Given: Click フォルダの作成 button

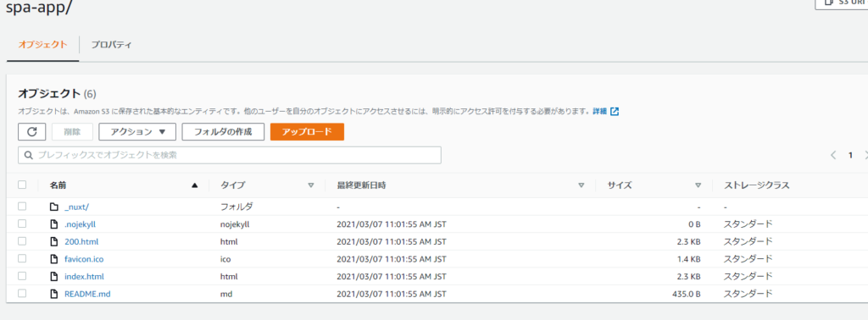Looking at the screenshot, I should (x=223, y=131).
